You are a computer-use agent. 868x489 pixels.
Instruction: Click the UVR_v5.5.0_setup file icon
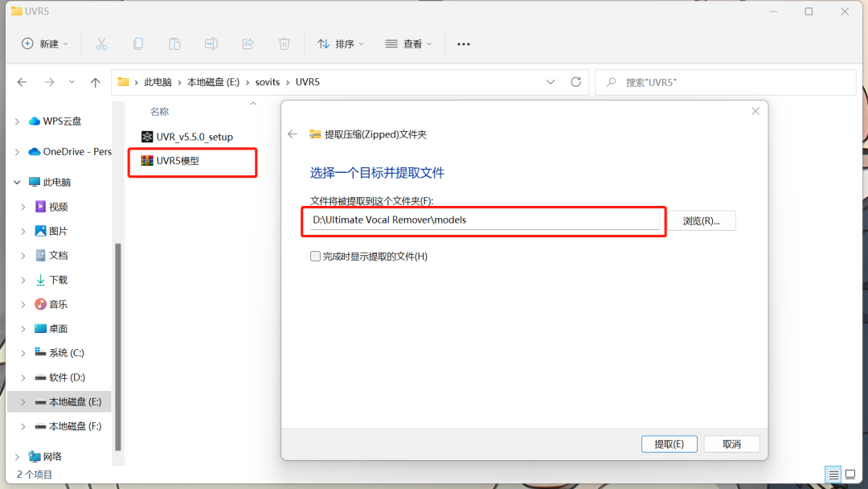coord(147,137)
